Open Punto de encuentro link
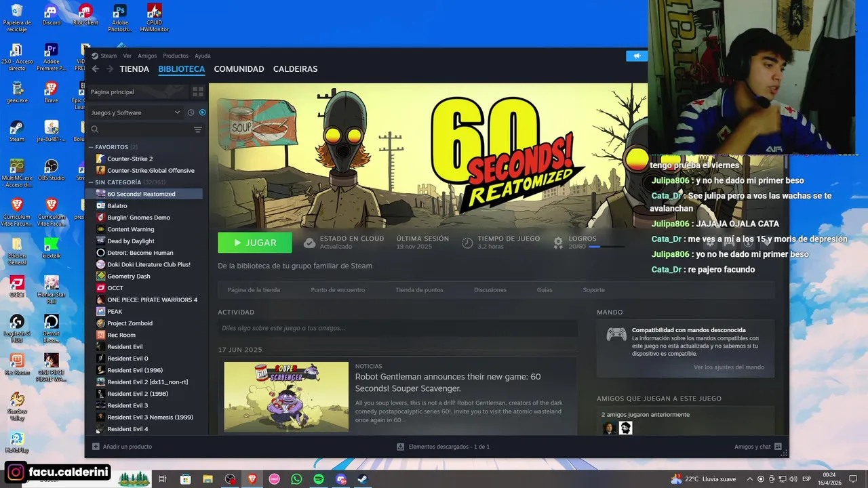Screen dimensions: 868x488 [x=338, y=290]
